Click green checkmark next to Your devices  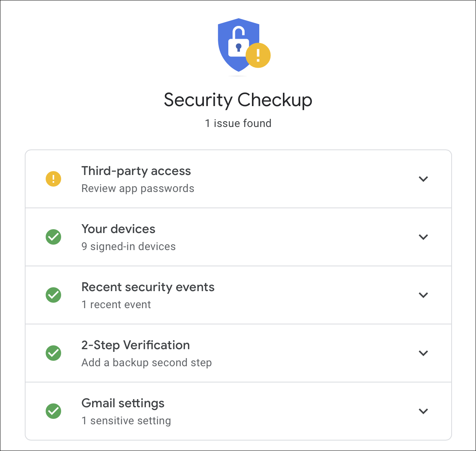tap(53, 237)
